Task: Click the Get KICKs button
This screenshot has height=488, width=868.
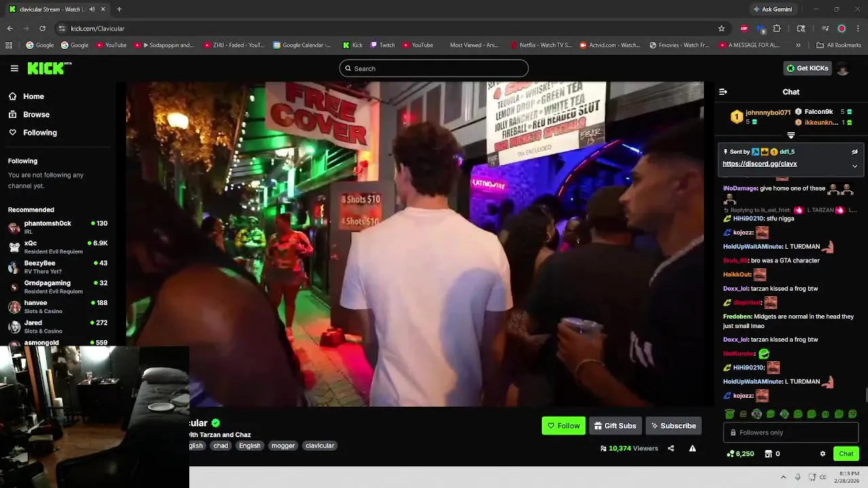Action: coord(808,68)
